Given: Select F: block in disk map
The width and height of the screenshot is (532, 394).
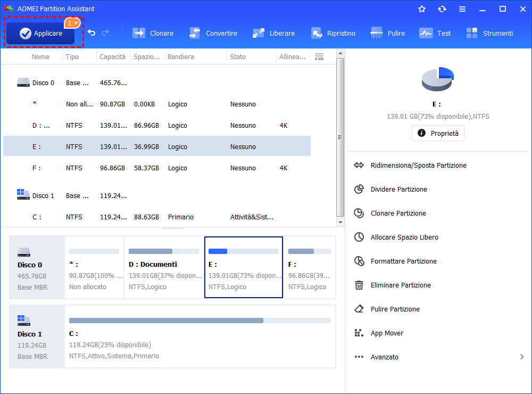Looking at the screenshot, I should pyautogui.click(x=310, y=267).
